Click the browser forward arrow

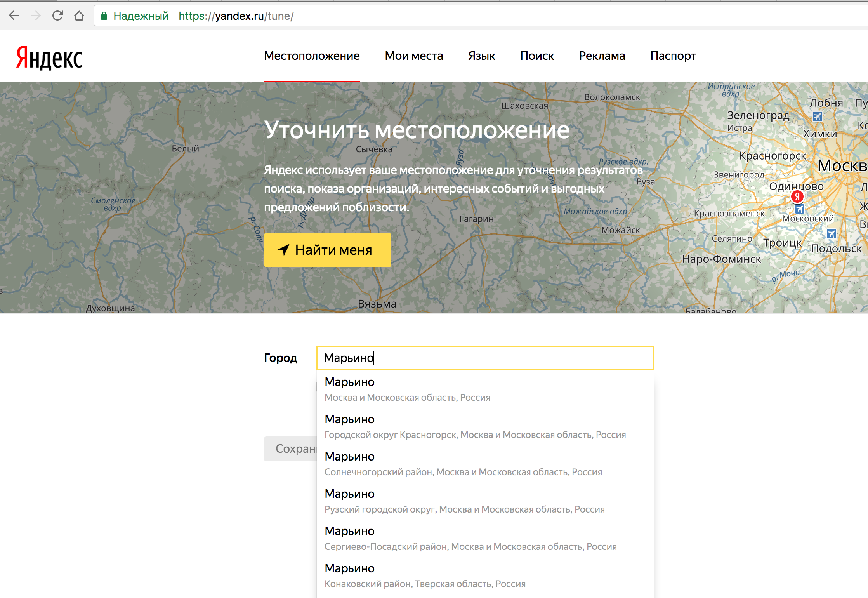(x=36, y=16)
